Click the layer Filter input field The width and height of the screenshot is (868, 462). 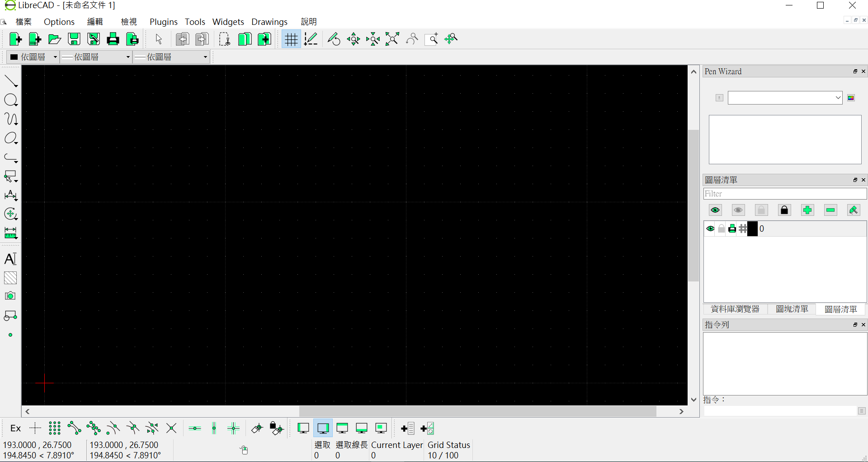tap(785, 194)
